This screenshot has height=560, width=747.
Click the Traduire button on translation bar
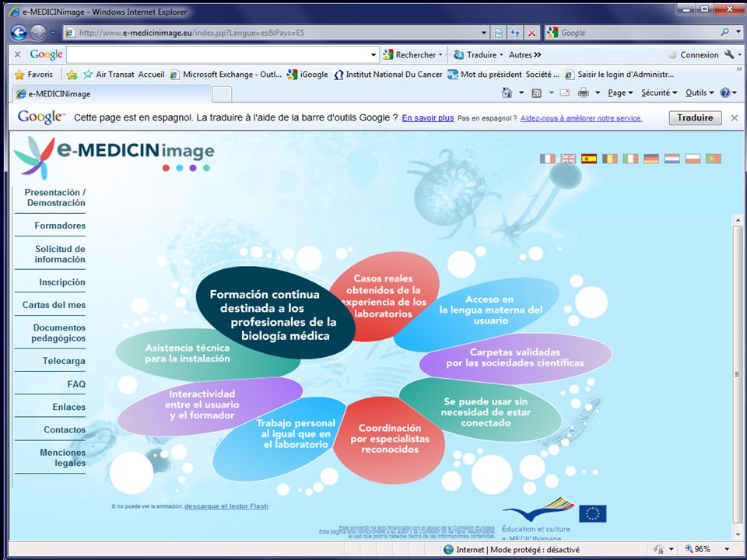[x=695, y=117]
